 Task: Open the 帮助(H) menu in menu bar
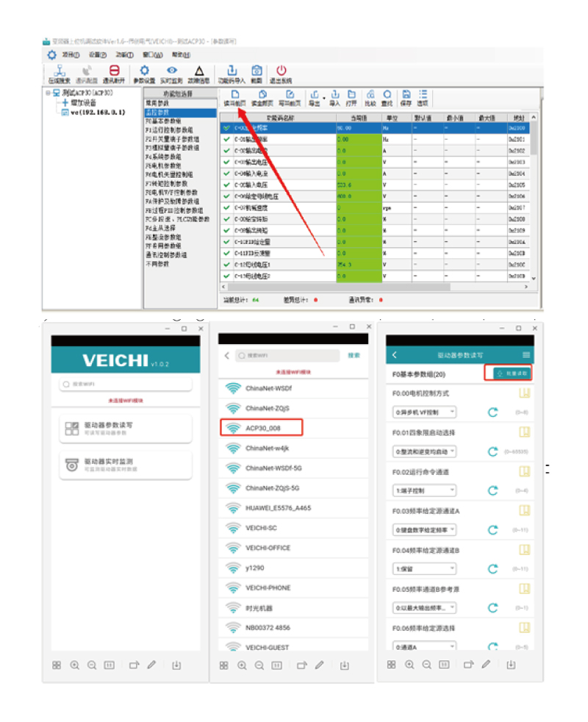(181, 55)
